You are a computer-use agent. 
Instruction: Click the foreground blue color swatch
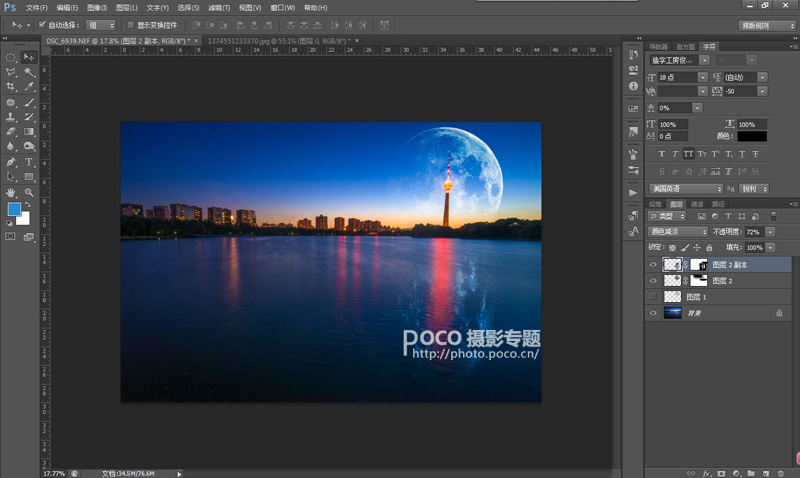tap(14, 209)
